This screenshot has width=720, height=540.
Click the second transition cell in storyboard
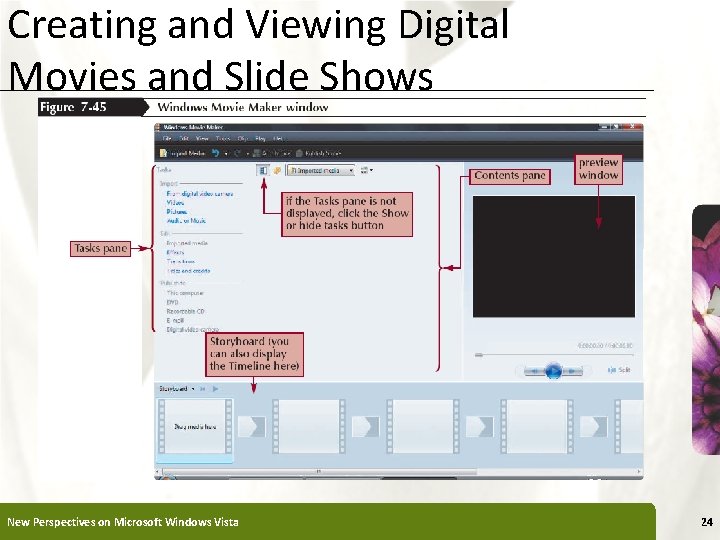click(366, 427)
